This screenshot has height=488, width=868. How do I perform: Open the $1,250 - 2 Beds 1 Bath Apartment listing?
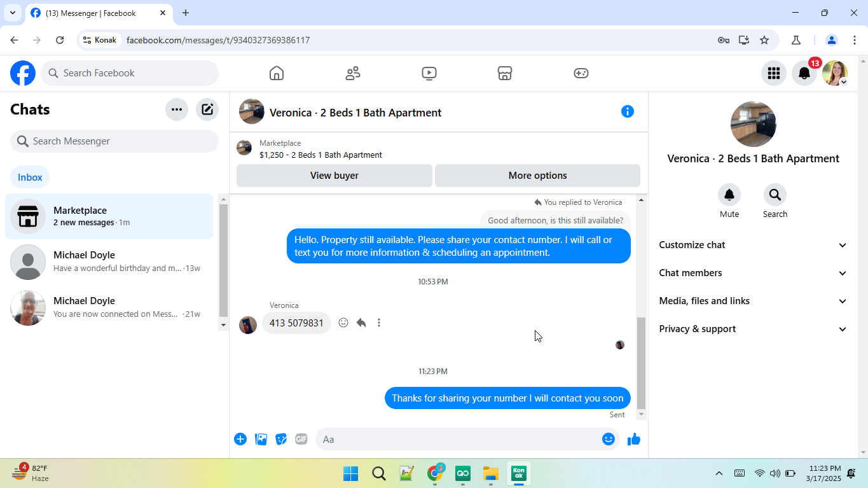pos(320,155)
